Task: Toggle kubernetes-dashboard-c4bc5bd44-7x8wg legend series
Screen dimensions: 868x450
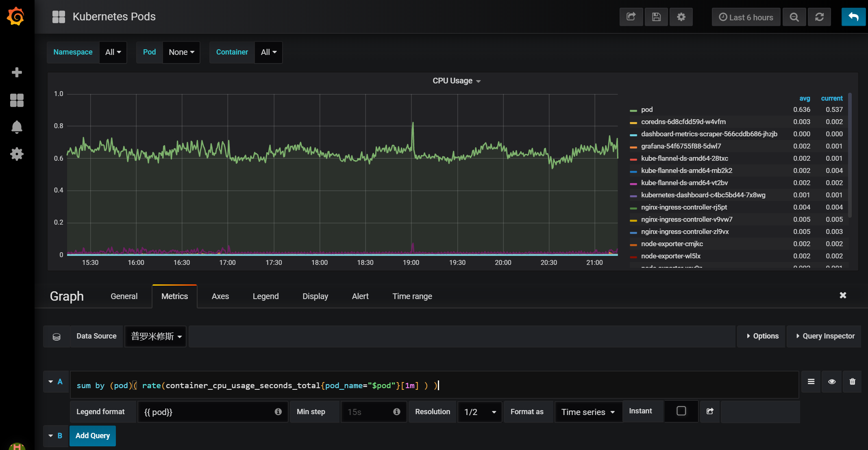Action: [x=703, y=195]
